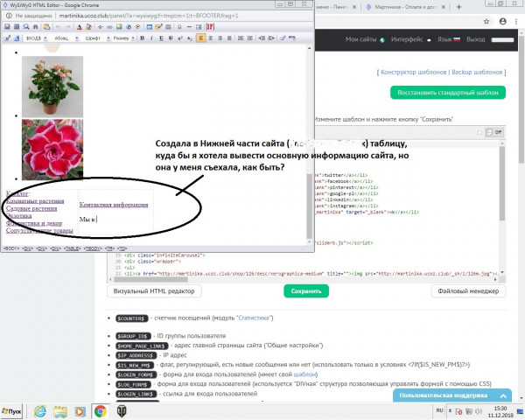Click the red paragraph marks icon
525x420 pixels.
coord(210,27)
